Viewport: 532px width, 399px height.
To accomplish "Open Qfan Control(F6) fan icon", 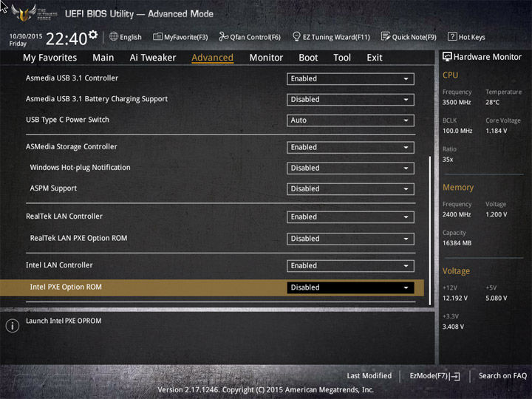I will click(x=223, y=36).
